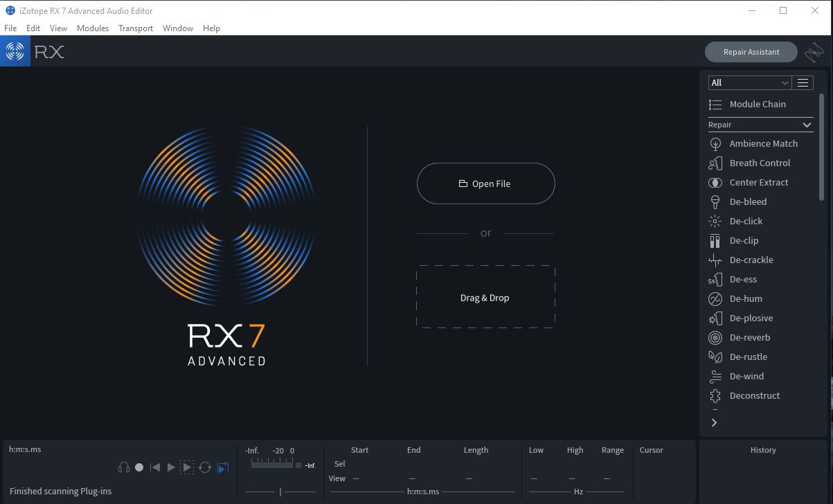Click the play selection button
This screenshot has height=504, width=833.
tap(187, 467)
